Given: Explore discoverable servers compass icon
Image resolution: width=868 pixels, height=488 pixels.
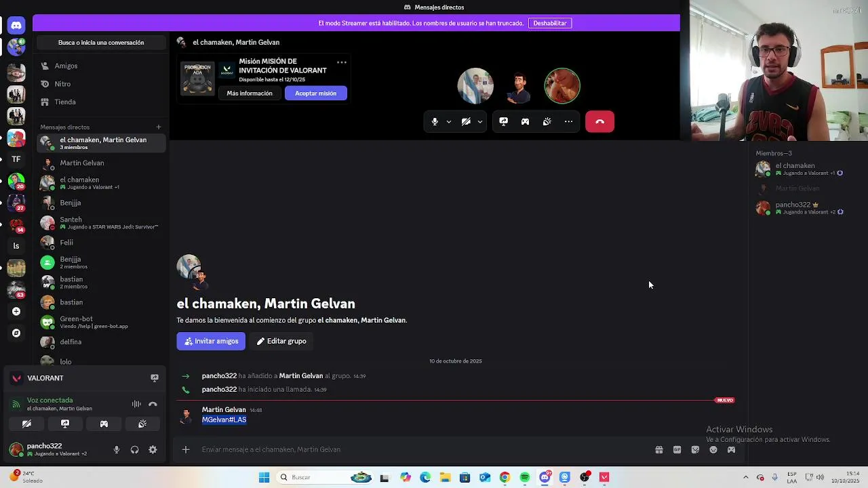Looking at the screenshot, I should pos(16,333).
